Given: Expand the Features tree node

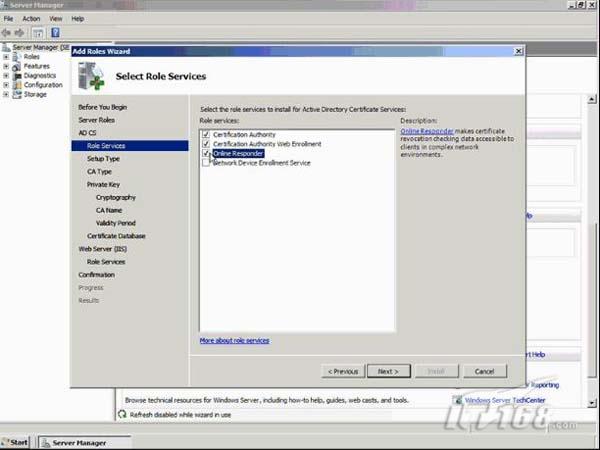Looking at the screenshot, I should click(6, 66).
